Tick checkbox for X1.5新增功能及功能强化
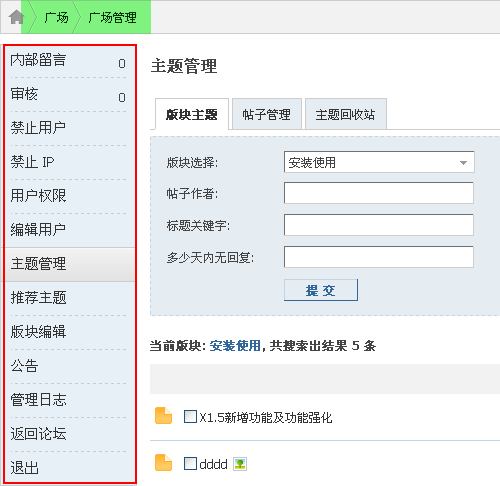 [190, 417]
